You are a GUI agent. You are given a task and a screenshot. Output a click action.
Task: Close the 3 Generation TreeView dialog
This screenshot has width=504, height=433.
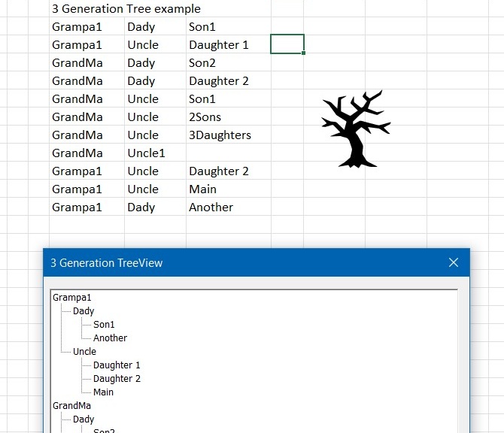point(453,262)
